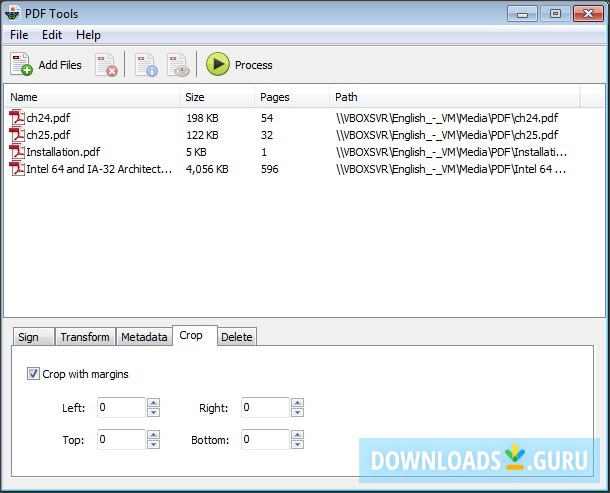The height and width of the screenshot is (493, 610).
Task: Sort list by the Pages column header
Action: 292,97
